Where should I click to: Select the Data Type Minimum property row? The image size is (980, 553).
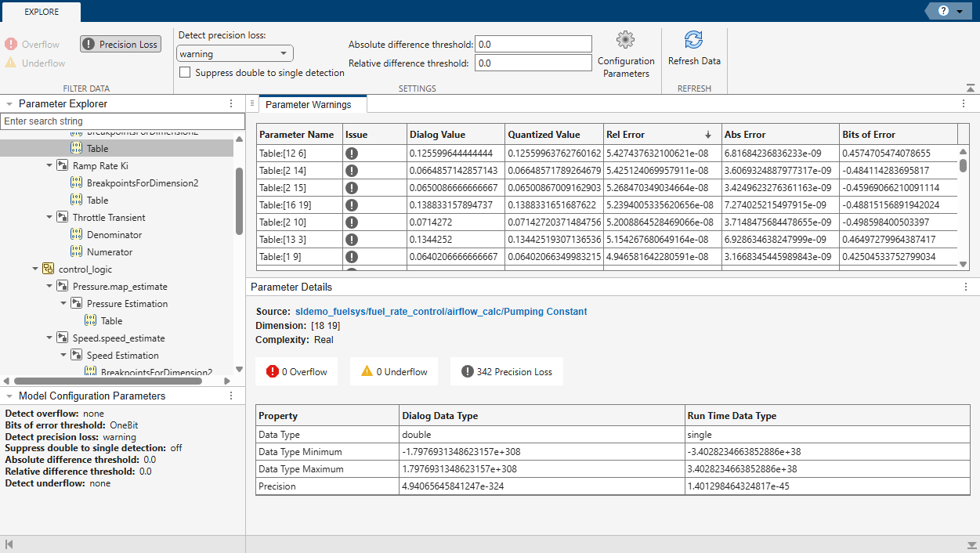pos(613,452)
